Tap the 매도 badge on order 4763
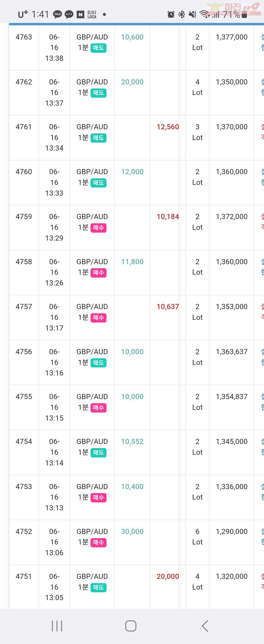Viewport: 264px width, 644px height. (99, 48)
